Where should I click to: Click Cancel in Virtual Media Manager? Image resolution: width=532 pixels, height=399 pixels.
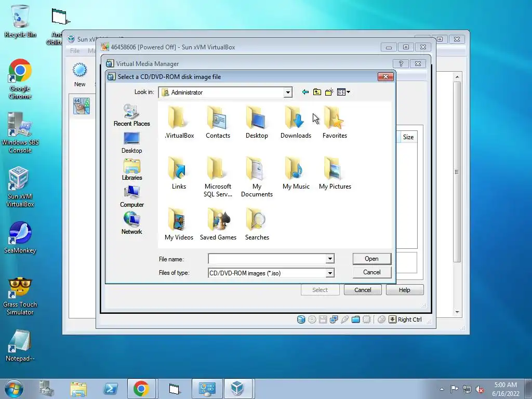click(363, 290)
